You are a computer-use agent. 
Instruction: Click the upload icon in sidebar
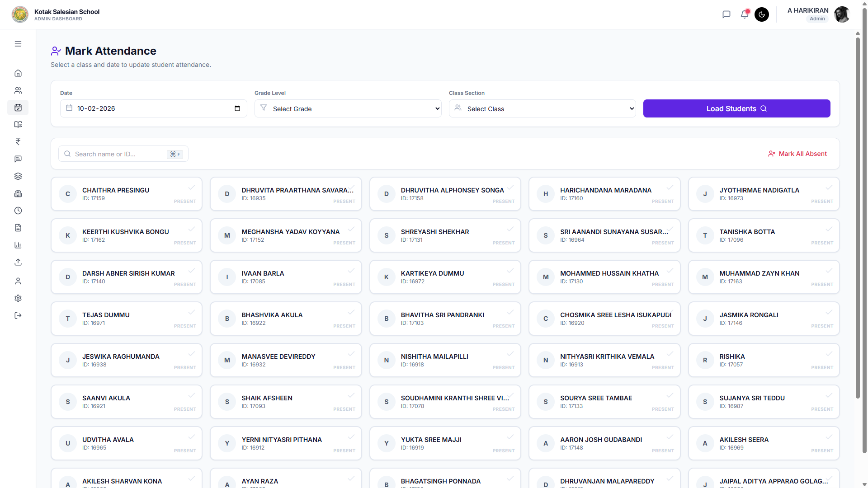click(18, 262)
